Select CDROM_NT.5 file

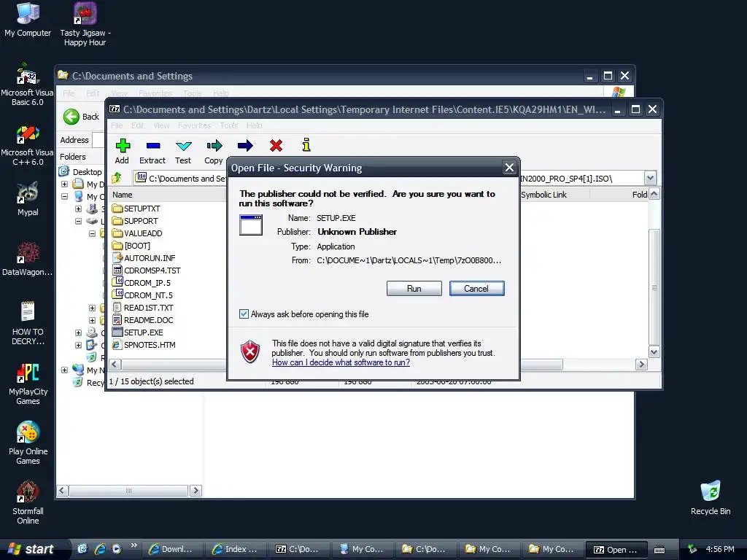pos(142,295)
